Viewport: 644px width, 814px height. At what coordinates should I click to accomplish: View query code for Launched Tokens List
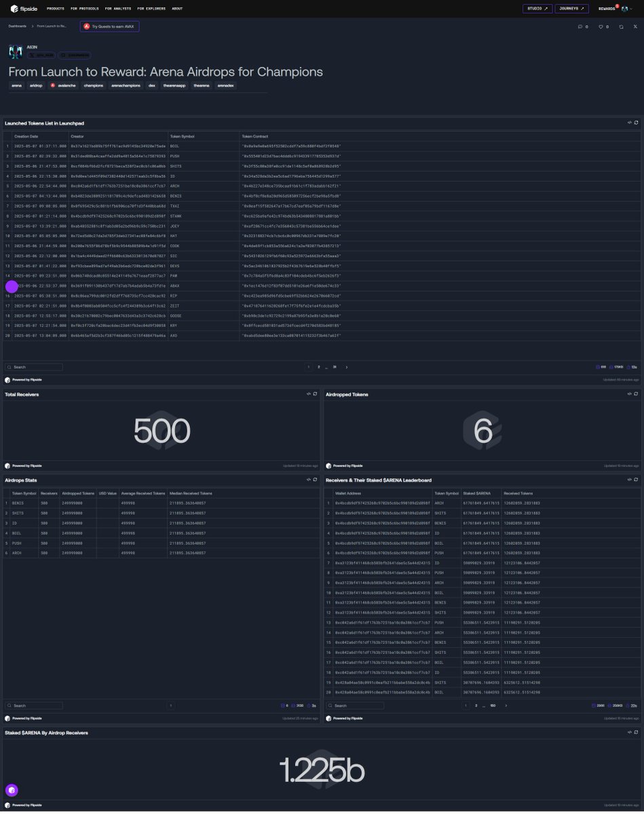629,123
